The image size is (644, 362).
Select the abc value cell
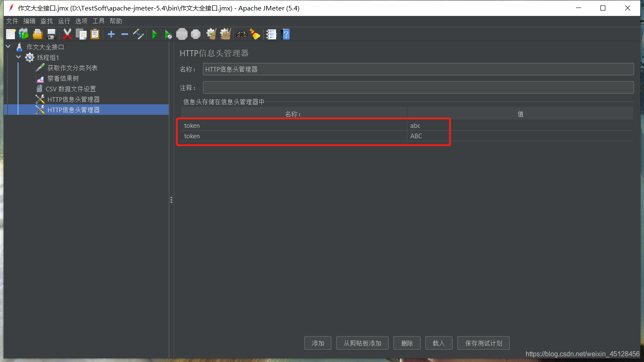[520, 126]
